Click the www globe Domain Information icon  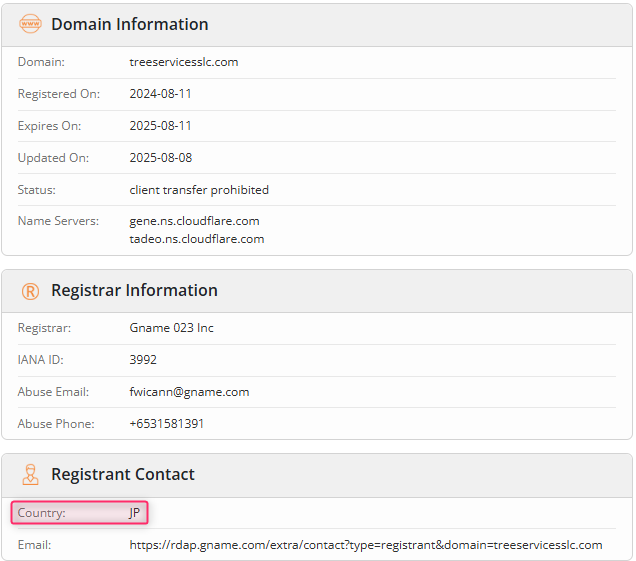point(30,24)
